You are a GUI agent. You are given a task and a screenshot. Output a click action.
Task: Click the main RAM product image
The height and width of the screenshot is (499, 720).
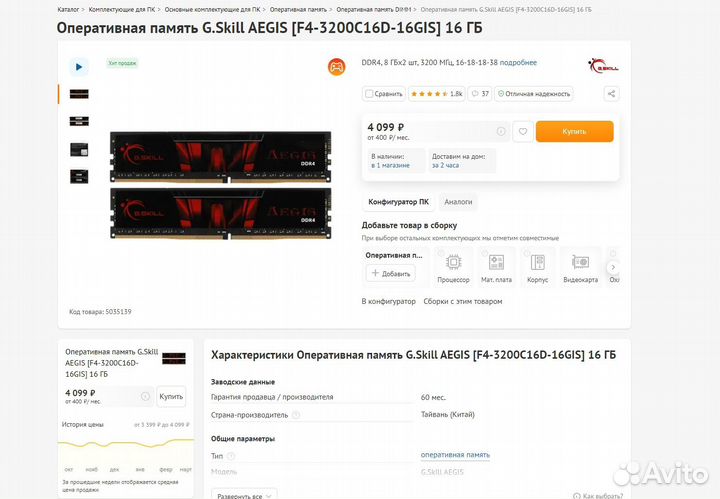coord(220,185)
